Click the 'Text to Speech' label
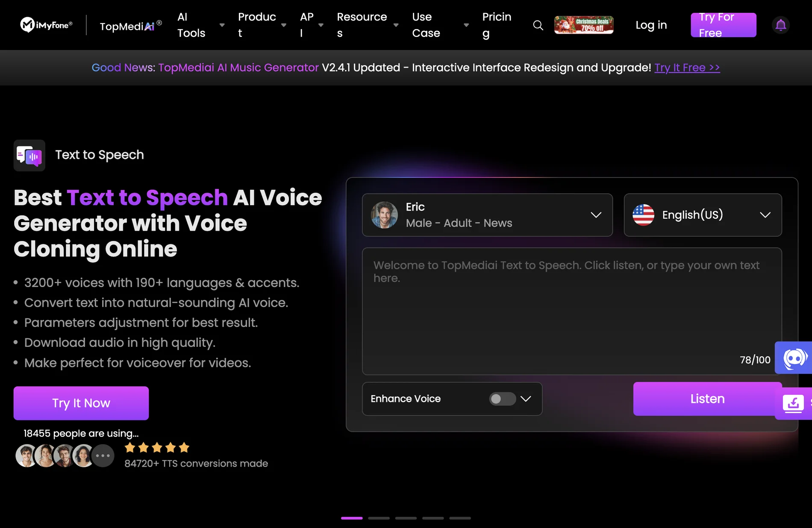 click(x=100, y=155)
